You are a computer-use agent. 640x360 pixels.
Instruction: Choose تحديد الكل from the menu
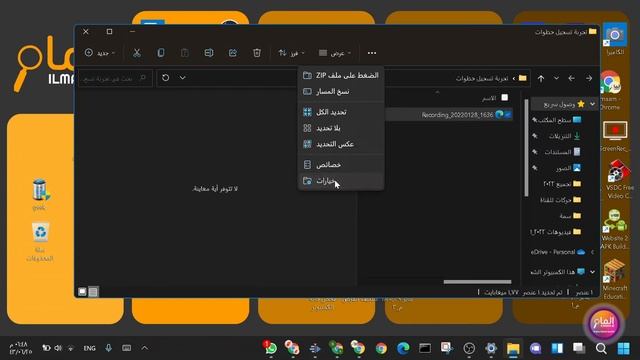coord(341,112)
